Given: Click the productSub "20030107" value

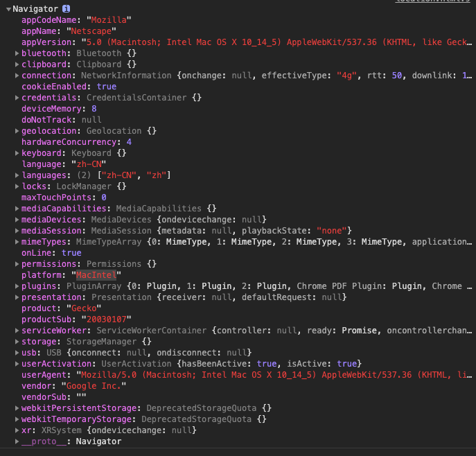Looking at the screenshot, I should tap(107, 319).
